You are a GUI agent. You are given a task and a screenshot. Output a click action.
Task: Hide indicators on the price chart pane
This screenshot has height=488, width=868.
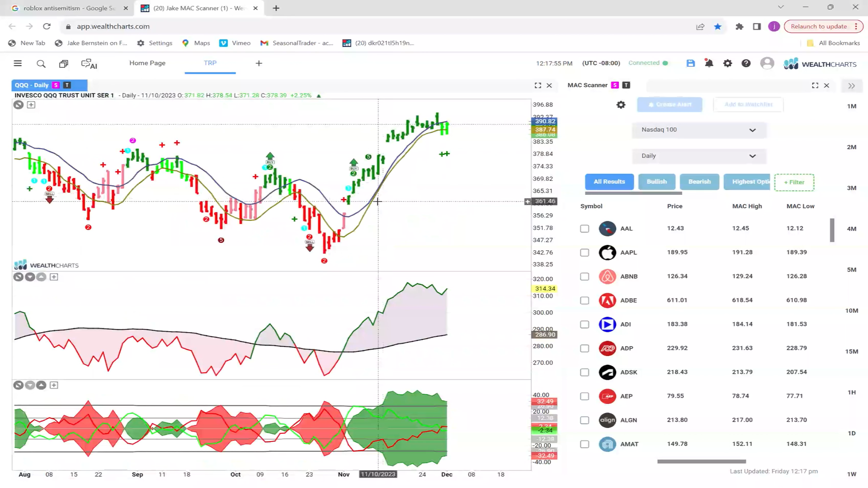18,105
